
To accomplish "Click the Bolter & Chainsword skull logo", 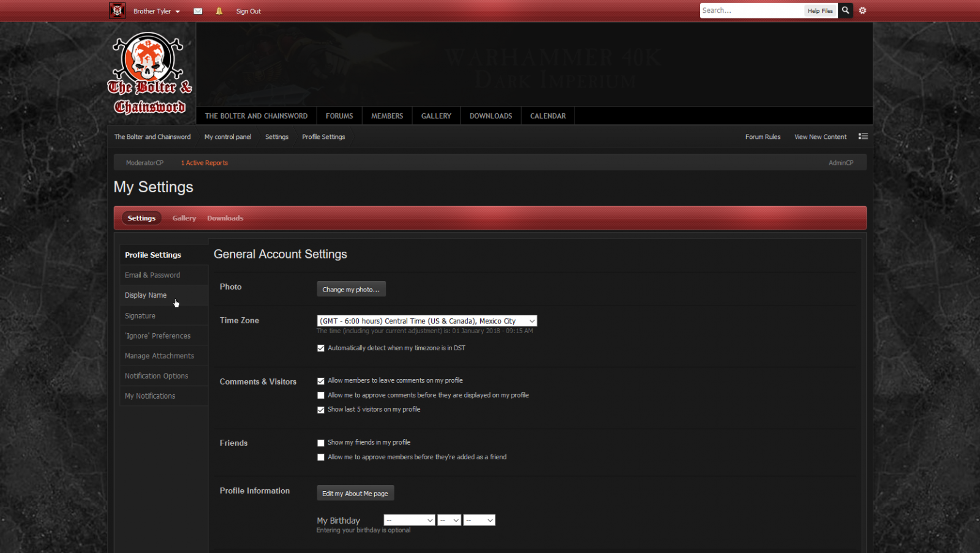I will click(150, 73).
